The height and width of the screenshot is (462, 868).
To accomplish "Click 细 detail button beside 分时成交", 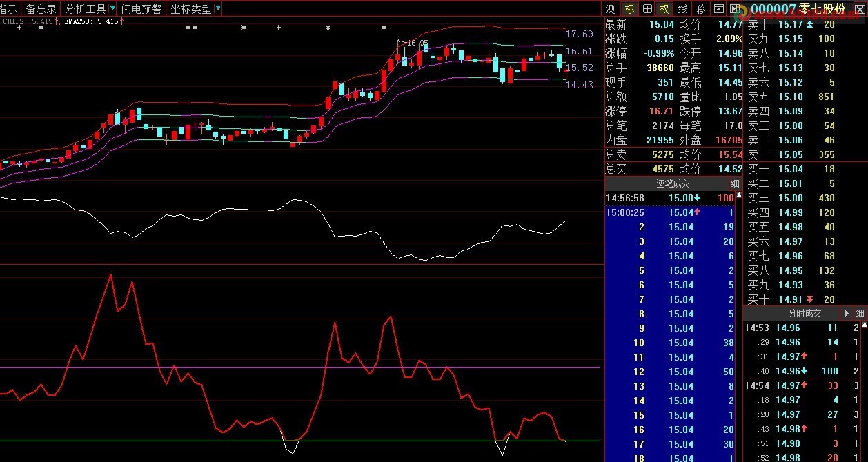I will [x=860, y=313].
